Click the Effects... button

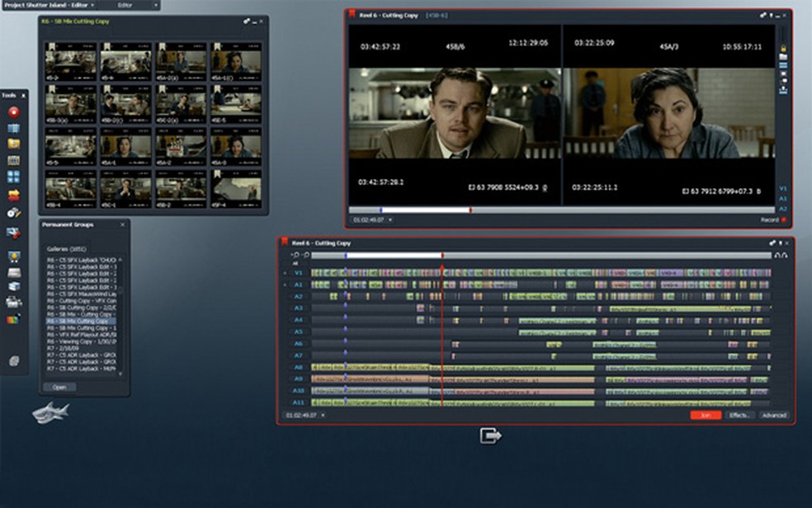739,415
